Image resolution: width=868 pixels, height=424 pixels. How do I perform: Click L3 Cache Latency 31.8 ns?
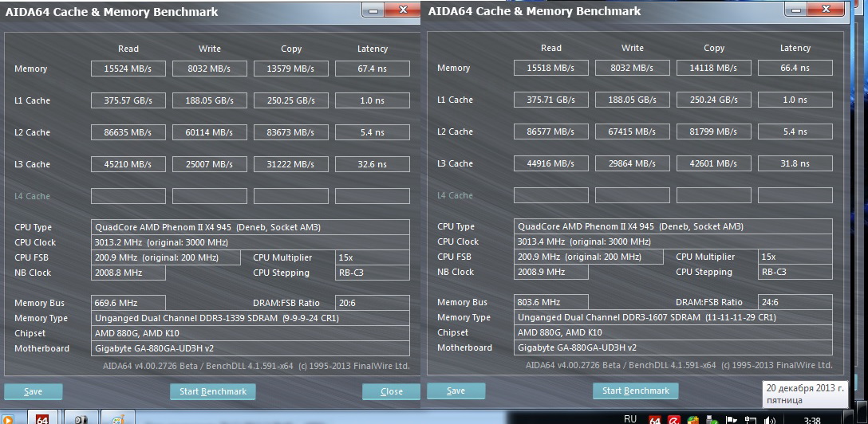795,163
